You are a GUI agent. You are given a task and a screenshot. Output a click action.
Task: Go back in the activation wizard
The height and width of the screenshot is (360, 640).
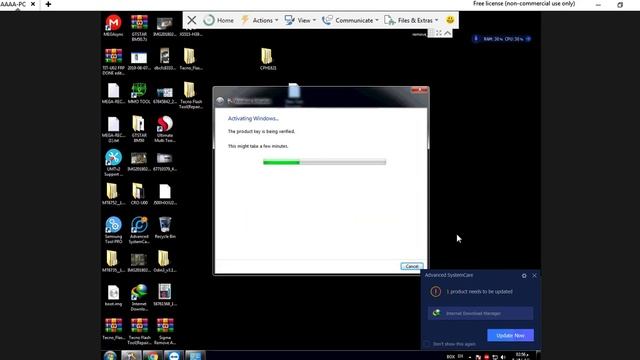click(x=220, y=100)
